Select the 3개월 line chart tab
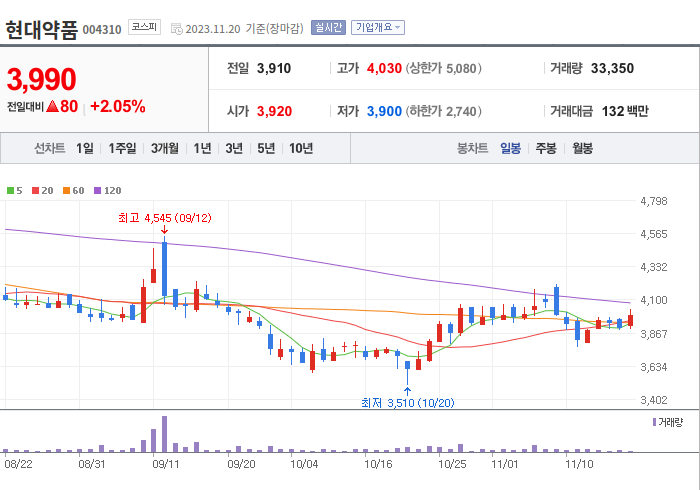700x490 pixels. pyautogui.click(x=165, y=148)
